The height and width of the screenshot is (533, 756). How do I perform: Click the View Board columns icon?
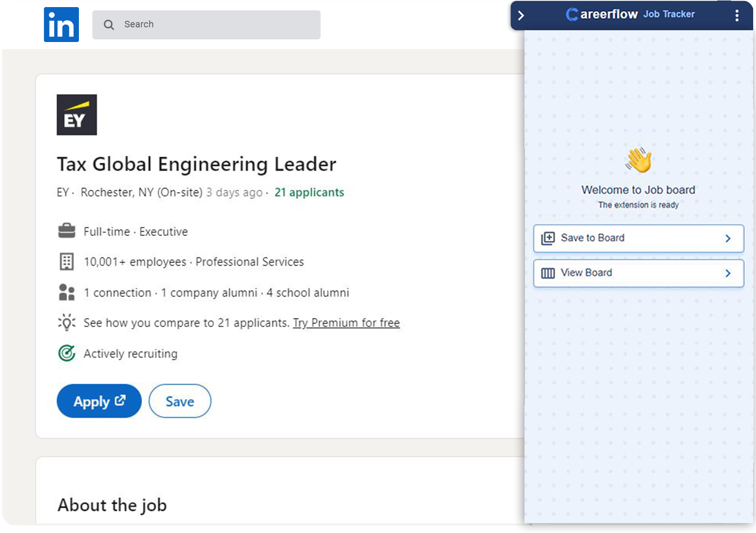548,273
